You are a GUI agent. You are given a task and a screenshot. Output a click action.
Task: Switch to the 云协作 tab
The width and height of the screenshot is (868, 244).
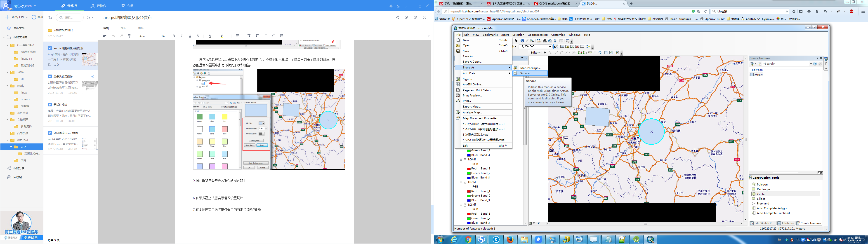98,6
